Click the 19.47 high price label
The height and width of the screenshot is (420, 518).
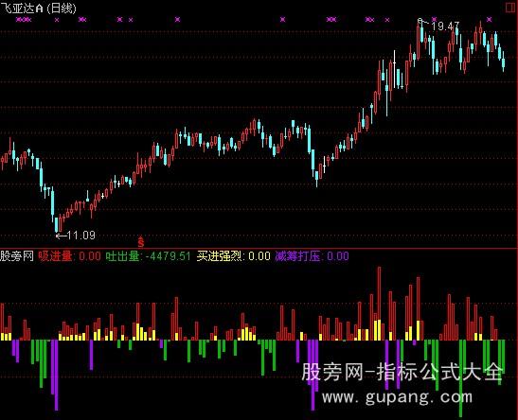click(x=445, y=26)
